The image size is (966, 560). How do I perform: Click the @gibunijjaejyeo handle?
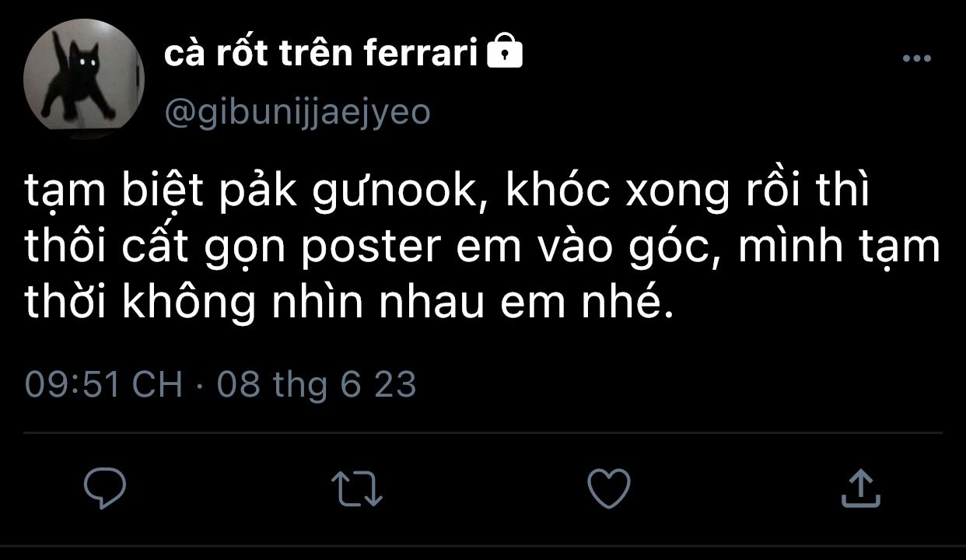(x=297, y=112)
